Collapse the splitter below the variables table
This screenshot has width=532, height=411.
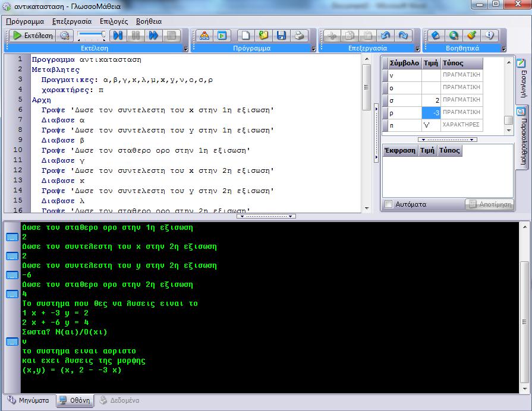click(448, 140)
